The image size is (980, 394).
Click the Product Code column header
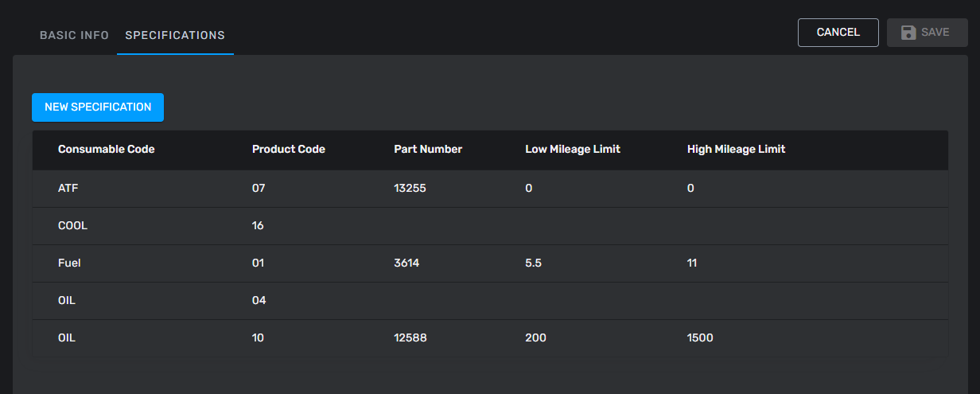288,150
